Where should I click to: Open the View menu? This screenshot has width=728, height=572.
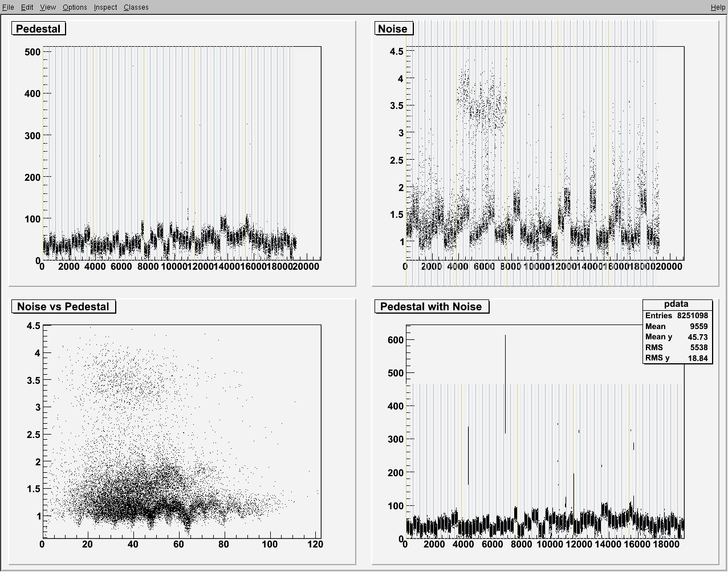coord(48,7)
